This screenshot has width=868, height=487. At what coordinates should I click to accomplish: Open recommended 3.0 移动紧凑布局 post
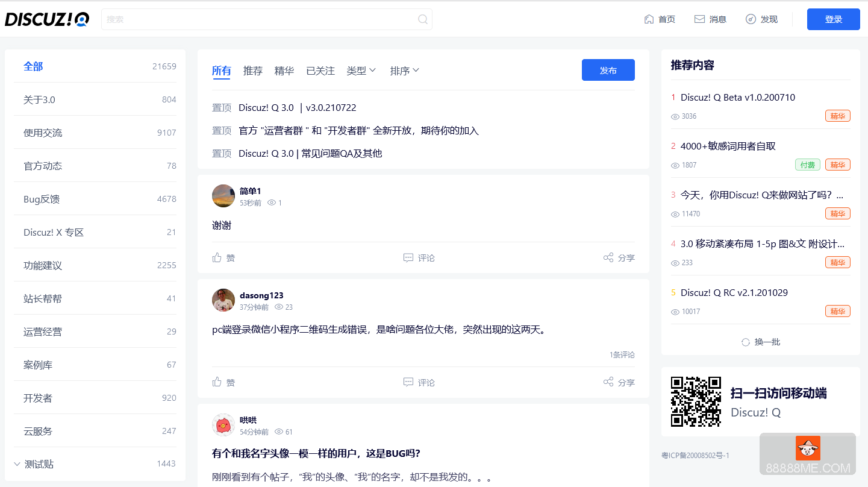[x=763, y=243]
